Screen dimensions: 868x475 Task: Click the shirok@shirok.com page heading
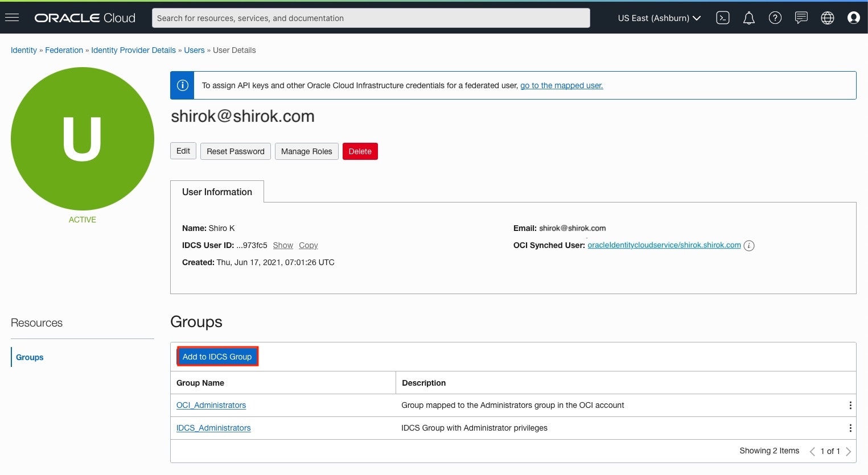click(x=243, y=116)
